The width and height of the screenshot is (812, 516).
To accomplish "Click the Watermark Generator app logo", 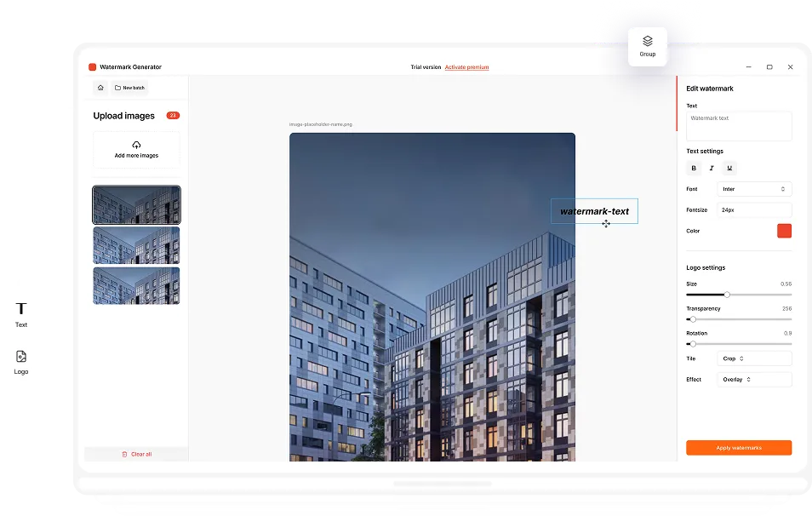I will pyautogui.click(x=93, y=67).
